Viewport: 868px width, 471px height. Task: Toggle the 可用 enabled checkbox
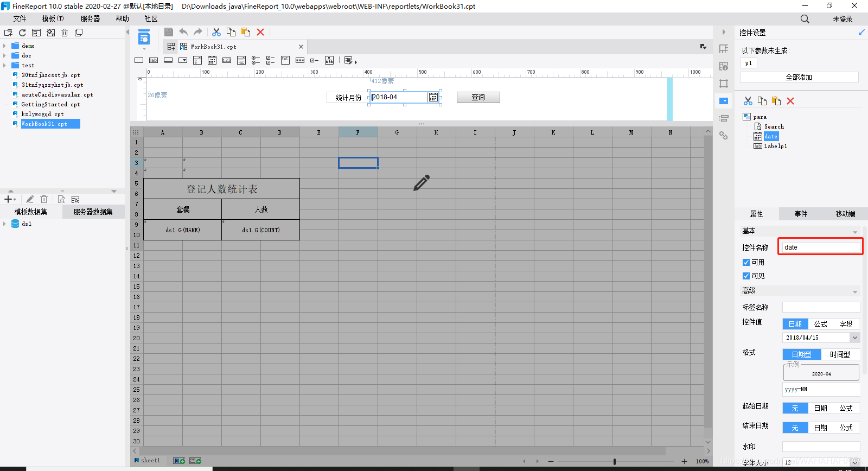[746, 262]
